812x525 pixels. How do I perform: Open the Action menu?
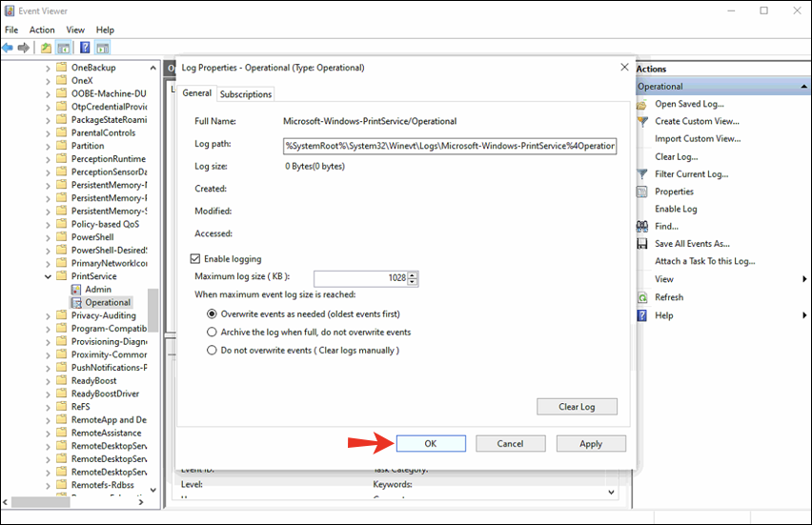click(x=42, y=30)
